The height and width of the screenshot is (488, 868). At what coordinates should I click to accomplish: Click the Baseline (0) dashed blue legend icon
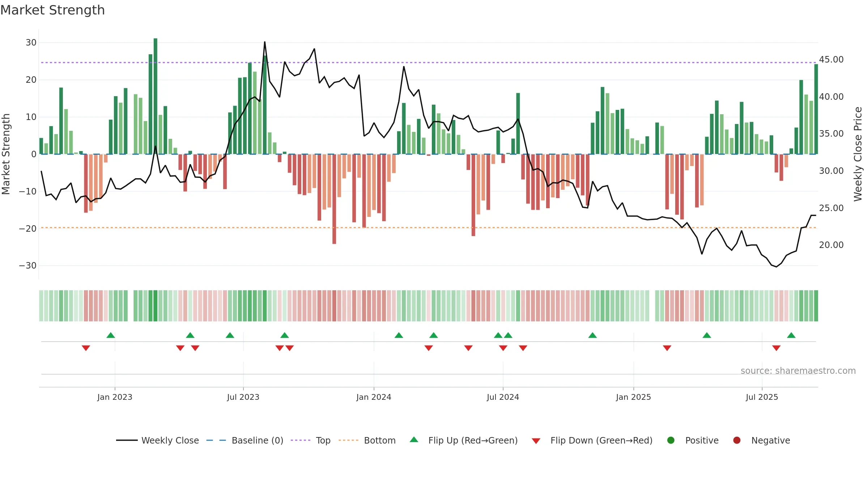pyautogui.click(x=216, y=440)
